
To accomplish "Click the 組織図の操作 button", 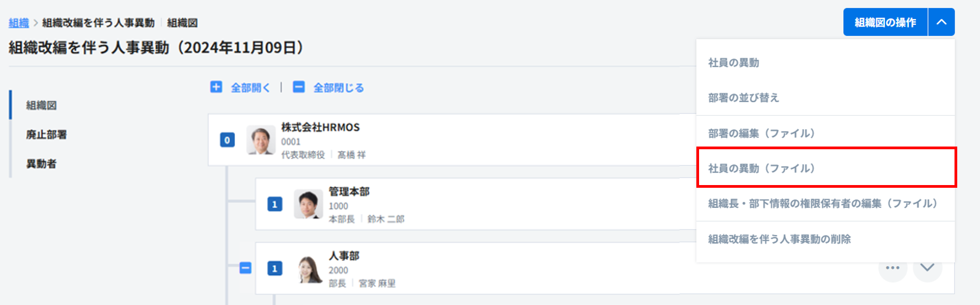I will click(x=885, y=22).
